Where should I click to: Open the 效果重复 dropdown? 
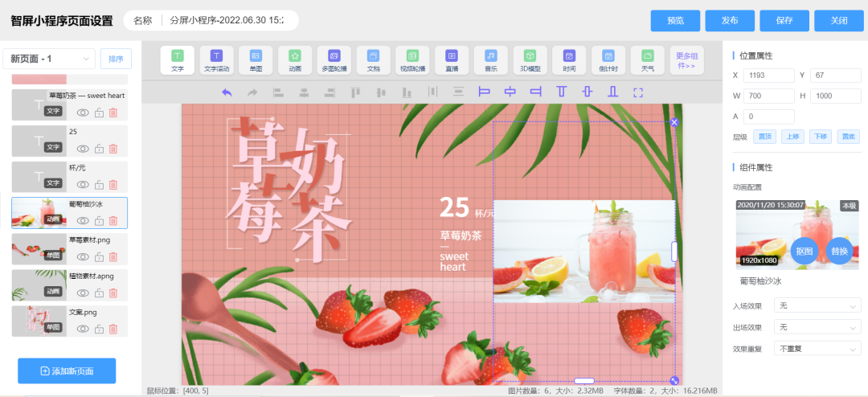(x=817, y=348)
